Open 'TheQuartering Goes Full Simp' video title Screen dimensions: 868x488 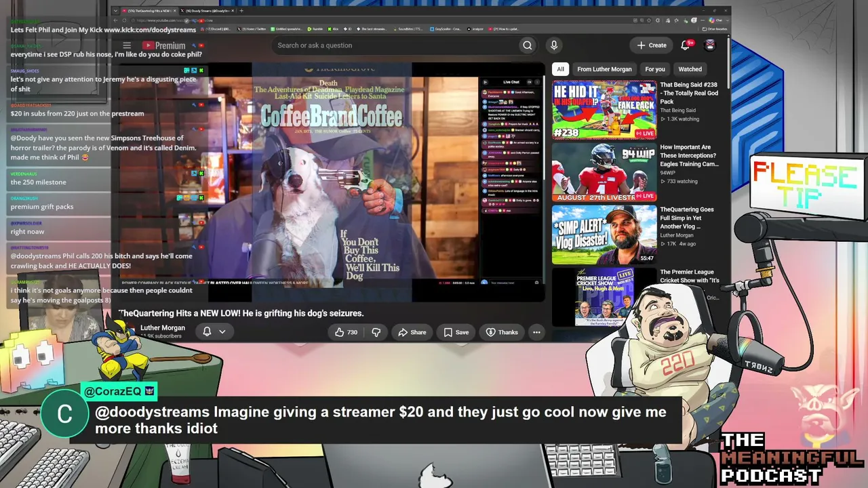pyautogui.click(x=687, y=218)
